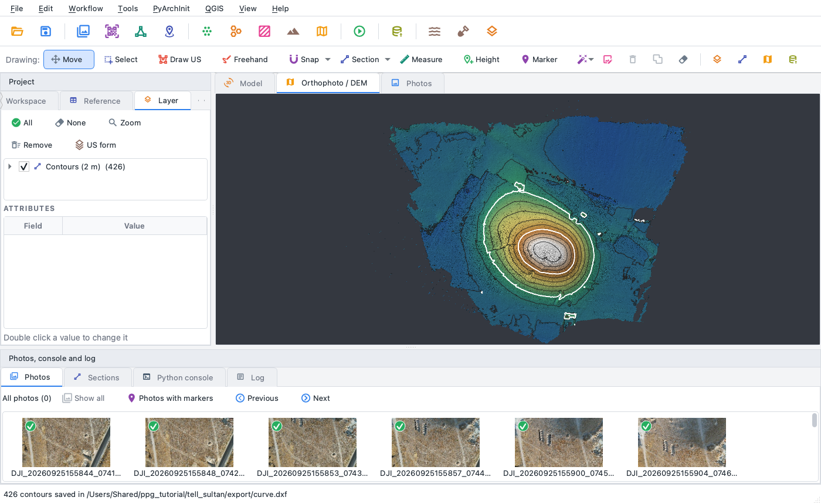821x504 pixels.
Task: Toggle the Contours (2 m) layer checkbox
Action: (x=24, y=166)
